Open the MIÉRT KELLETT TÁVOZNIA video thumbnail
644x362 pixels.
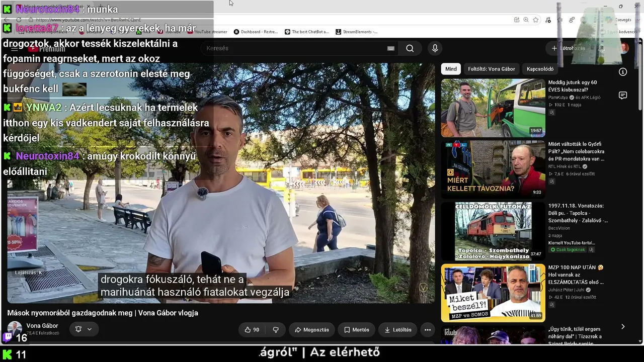pyautogui.click(x=493, y=169)
